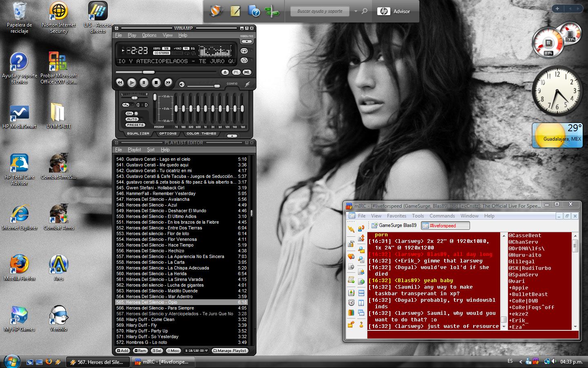Open the Video/Vis dropdown in Winamp
The width and height of the screenshot is (588, 368).
tap(247, 41)
